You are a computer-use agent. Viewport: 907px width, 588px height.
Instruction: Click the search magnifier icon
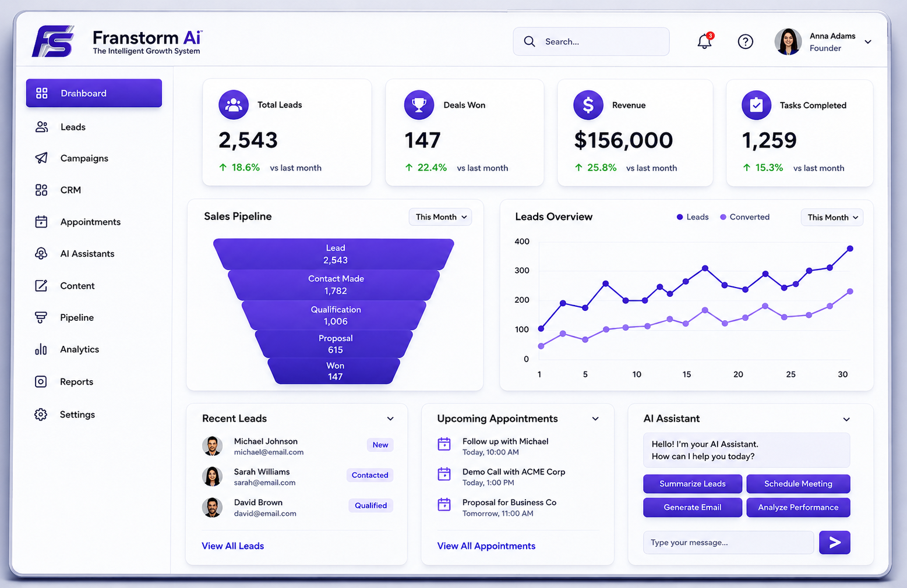[x=529, y=41]
